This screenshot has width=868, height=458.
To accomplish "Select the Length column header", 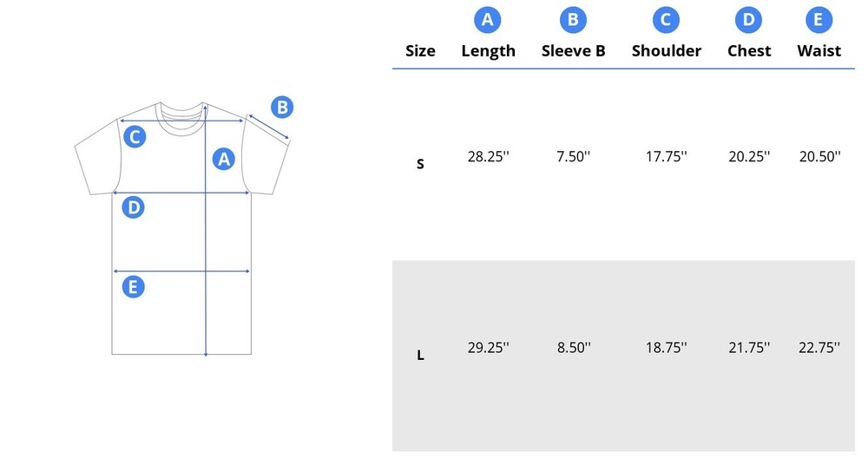I will coord(488,51).
